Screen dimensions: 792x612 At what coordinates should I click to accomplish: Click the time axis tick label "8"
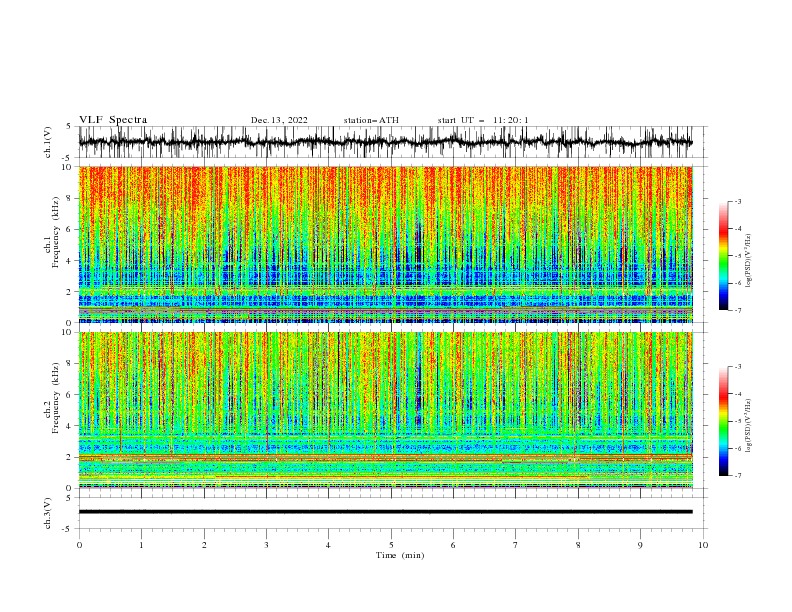click(x=578, y=545)
